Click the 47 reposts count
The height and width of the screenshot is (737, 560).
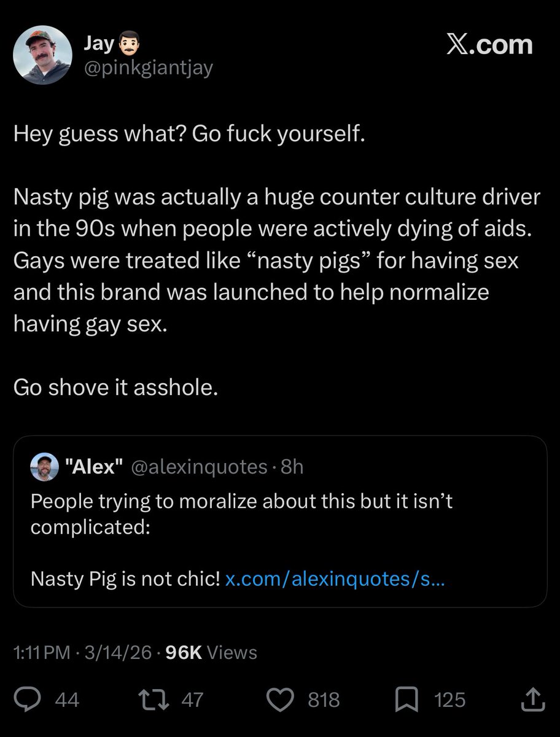tap(192, 700)
